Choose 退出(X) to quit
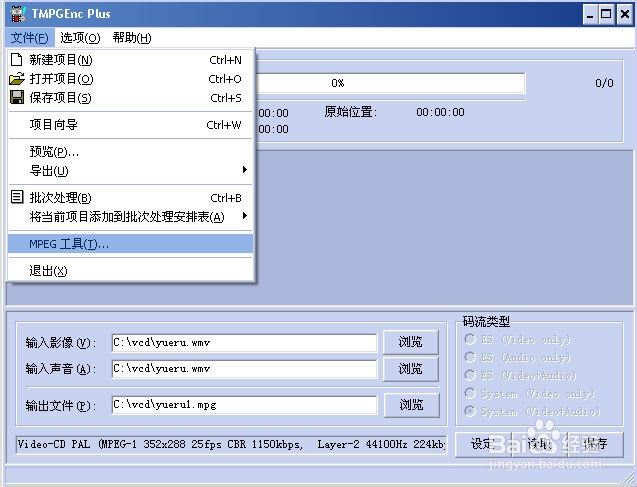This screenshot has width=637, height=487. pyautogui.click(x=130, y=271)
